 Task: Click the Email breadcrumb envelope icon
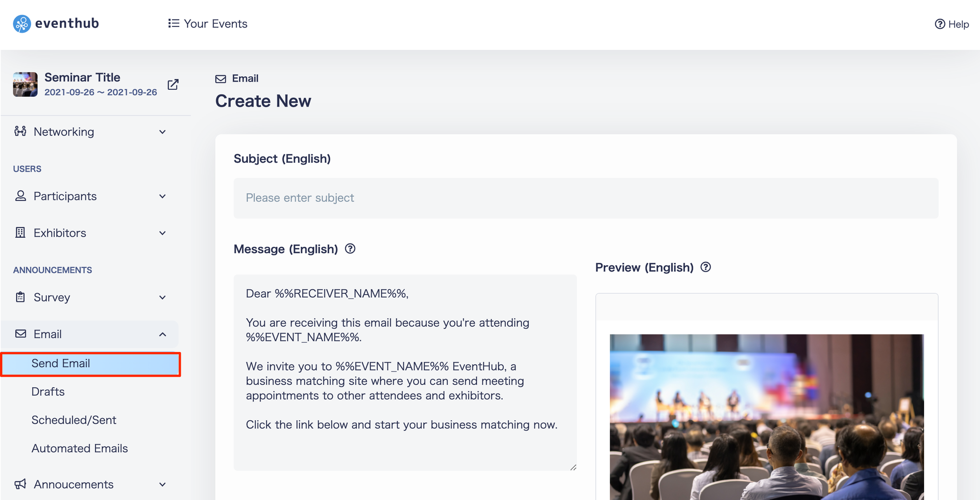point(221,78)
